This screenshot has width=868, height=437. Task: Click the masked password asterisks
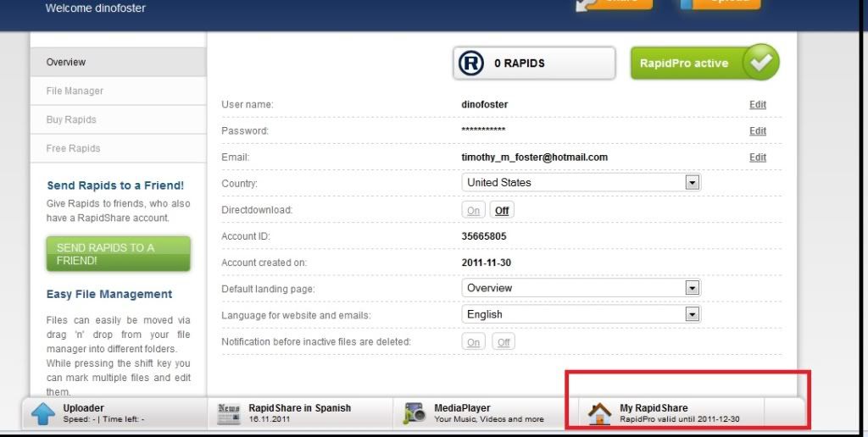pyautogui.click(x=483, y=130)
